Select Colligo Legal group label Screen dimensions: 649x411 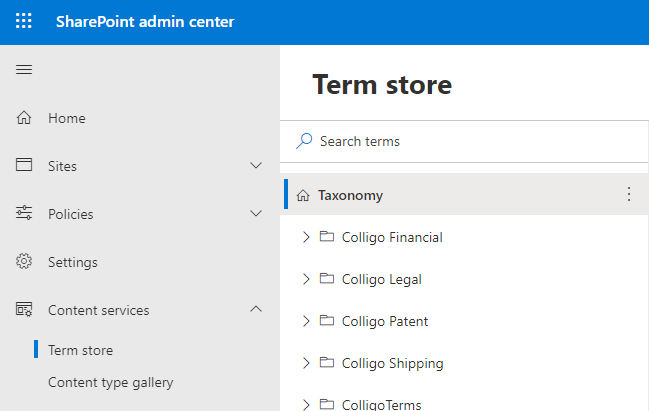(382, 280)
